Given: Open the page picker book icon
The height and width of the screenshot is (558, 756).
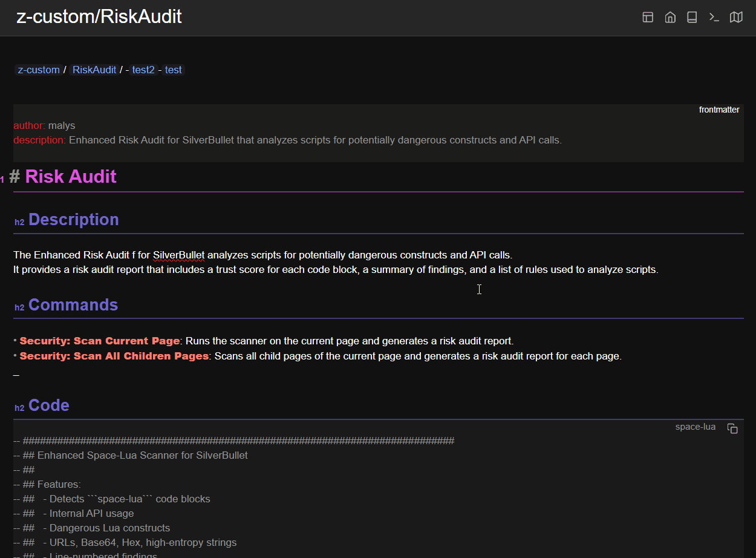Looking at the screenshot, I should pyautogui.click(x=692, y=18).
